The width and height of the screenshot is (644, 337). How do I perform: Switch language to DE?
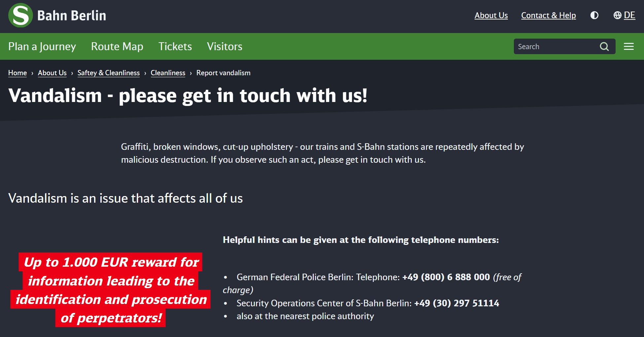point(629,16)
